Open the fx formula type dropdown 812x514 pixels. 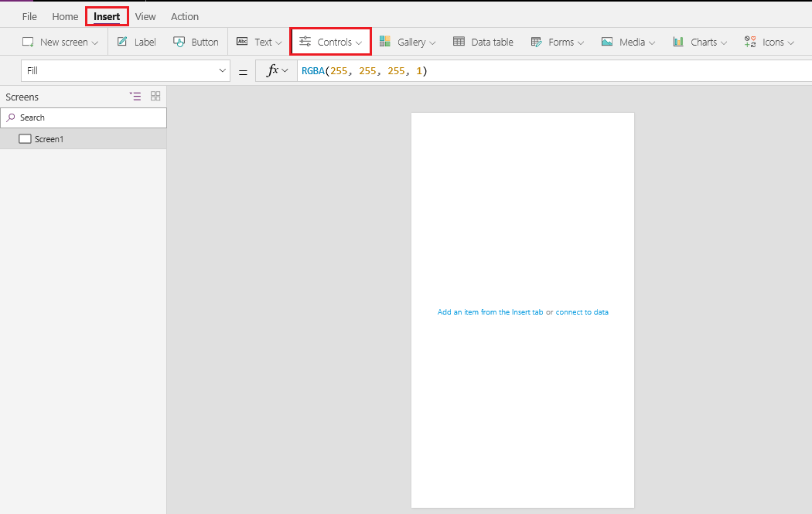click(x=276, y=70)
